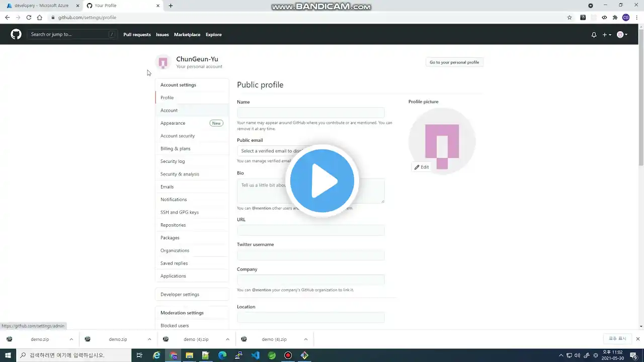The height and width of the screenshot is (362, 644).
Task: Show hidden system tray icons
Action: [x=561, y=355]
